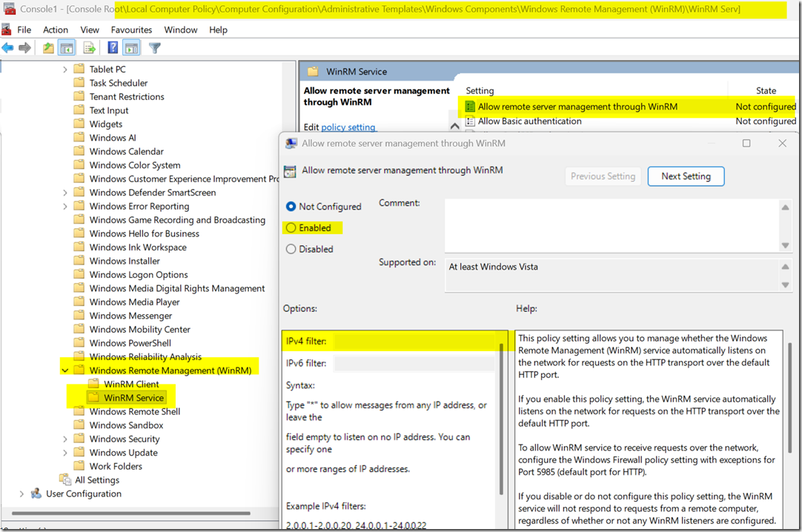The image size is (802, 532).
Task: Toggle the Show/Hide Action Pane icon
Action: (x=131, y=48)
